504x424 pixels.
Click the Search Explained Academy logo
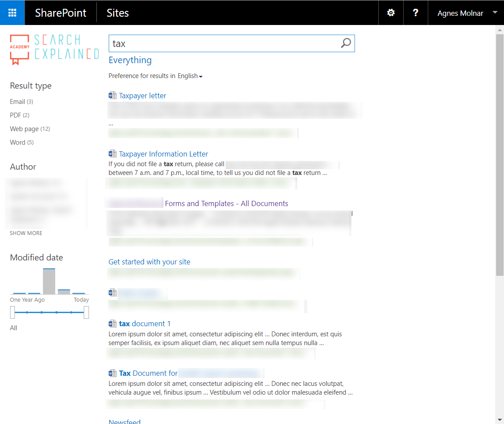(x=54, y=50)
